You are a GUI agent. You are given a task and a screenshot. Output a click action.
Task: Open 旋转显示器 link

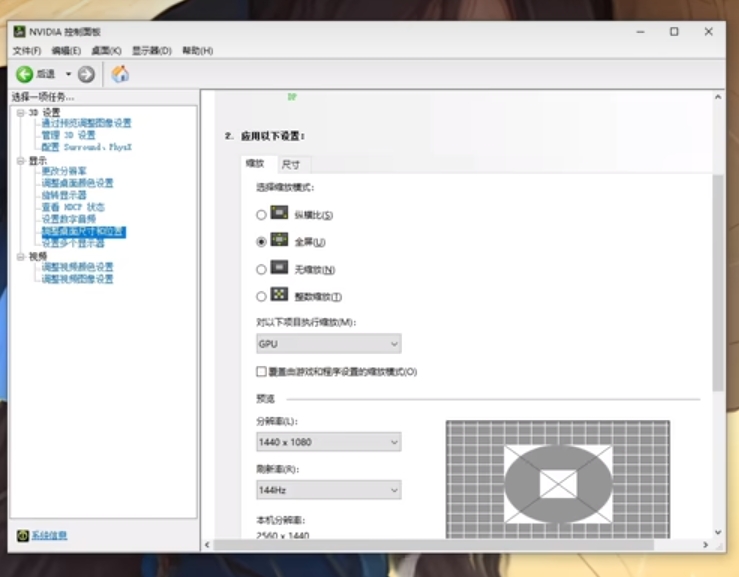(64, 195)
